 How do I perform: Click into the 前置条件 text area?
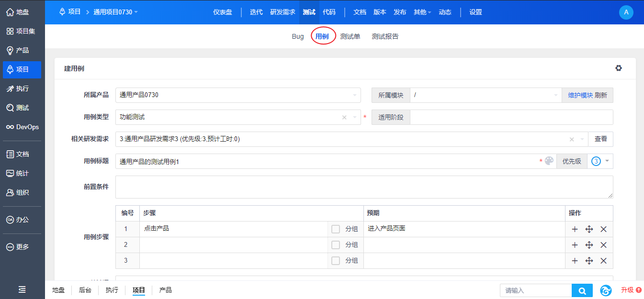(x=364, y=187)
